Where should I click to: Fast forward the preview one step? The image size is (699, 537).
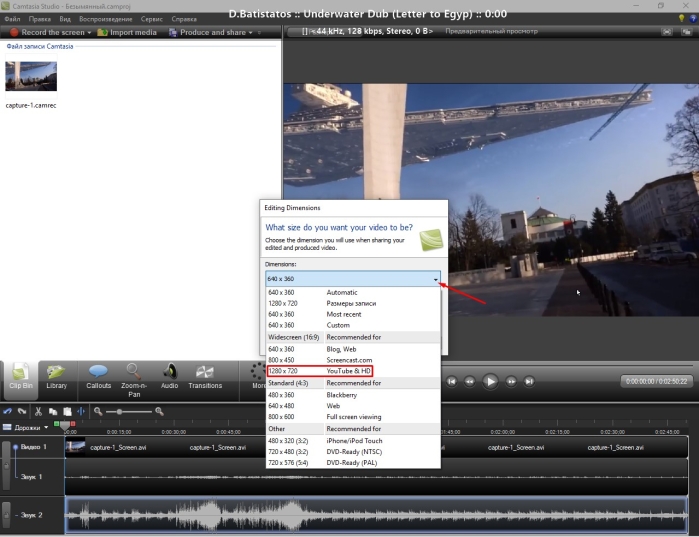(x=511, y=381)
